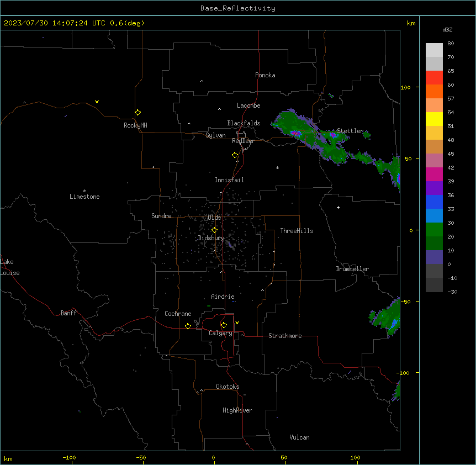476x465 pixels.
Task: Click the Cochrane label
Action: pyautogui.click(x=178, y=314)
